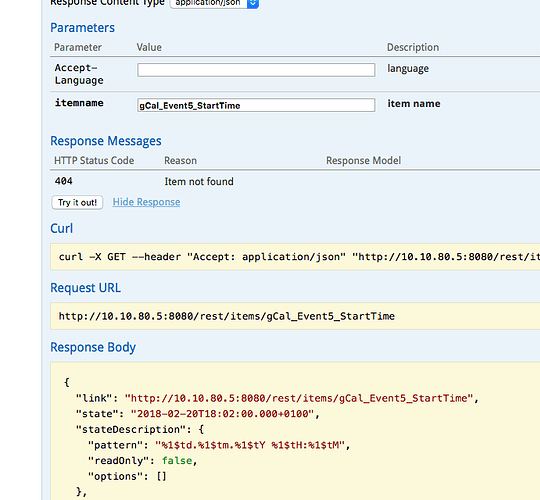Click the Request URL text box
The width and height of the screenshot is (540, 500).
tap(295, 316)
